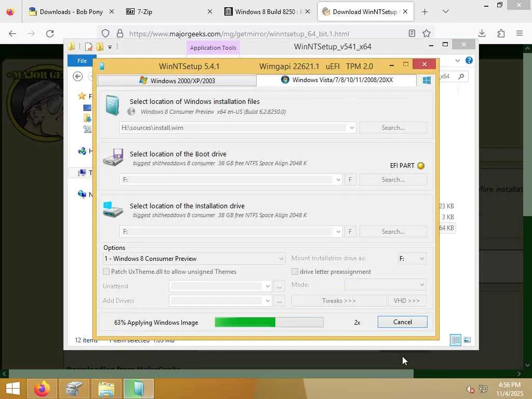Click the Explorer search magnifier icon
The image size is (532, 399).
461,76
